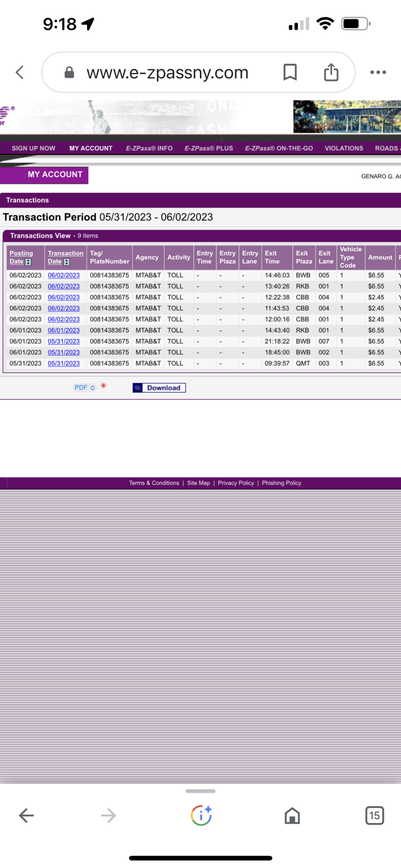Open the Phishing Policy link
Image resolution: width=401 pixels, height=868 pixels.
(281, 483)
